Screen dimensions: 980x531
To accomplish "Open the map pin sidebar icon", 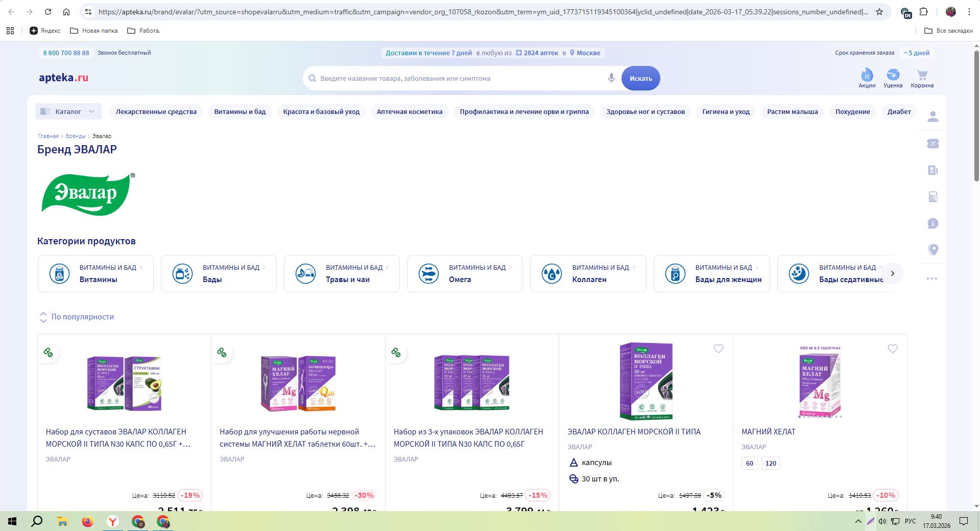I will click(x=933, y=250).
